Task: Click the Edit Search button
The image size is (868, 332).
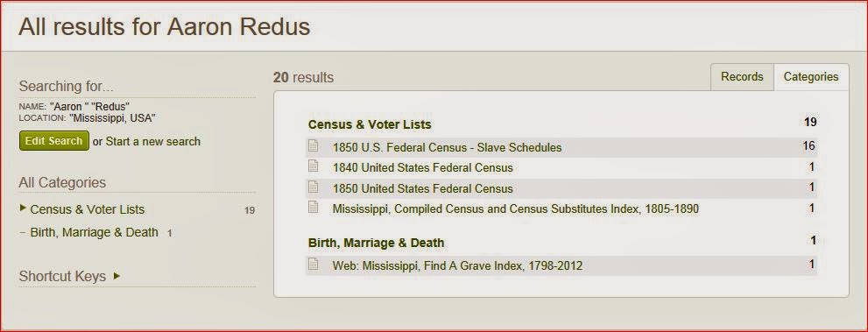Action: [53, 140]
